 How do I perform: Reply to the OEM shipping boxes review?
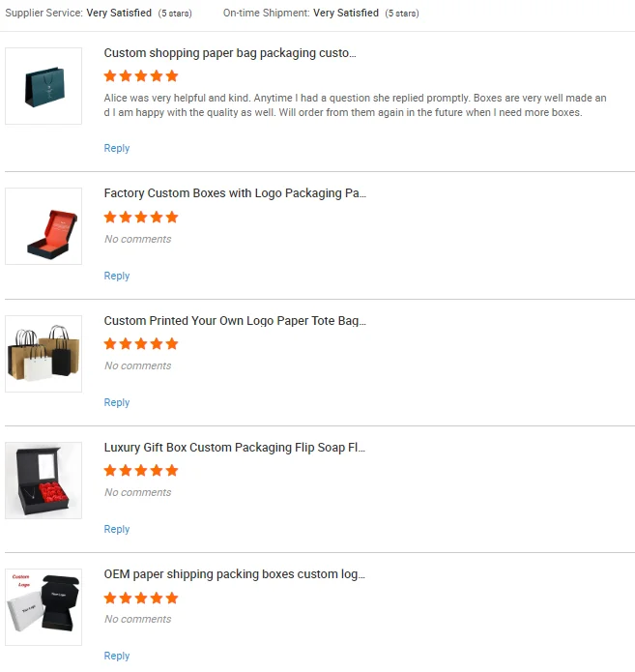pyautogui.click(x=117, y=657)
